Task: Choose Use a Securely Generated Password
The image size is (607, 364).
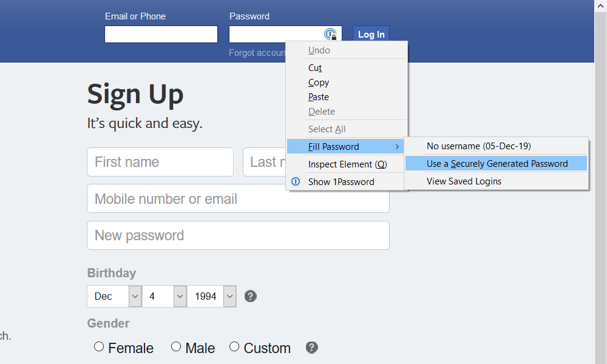Action: (x=497, y=164)
